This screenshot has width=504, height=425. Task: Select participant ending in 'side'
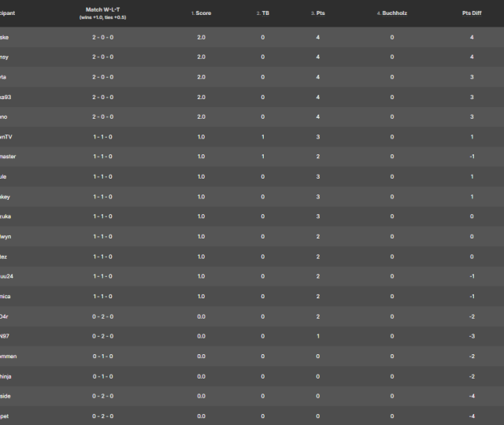6,396
